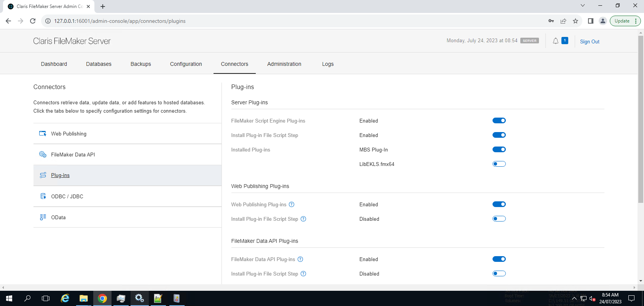Click the Sign Out link

(x=589, y=41)
